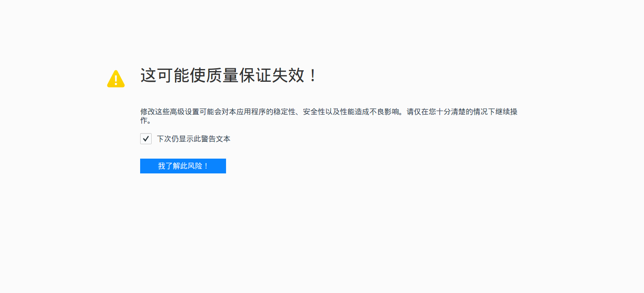Viewport: 644px width, 293px height.
Task: Click the warning paragraph starting with 修改这些高级设置
Action: (x=329, y=116)
